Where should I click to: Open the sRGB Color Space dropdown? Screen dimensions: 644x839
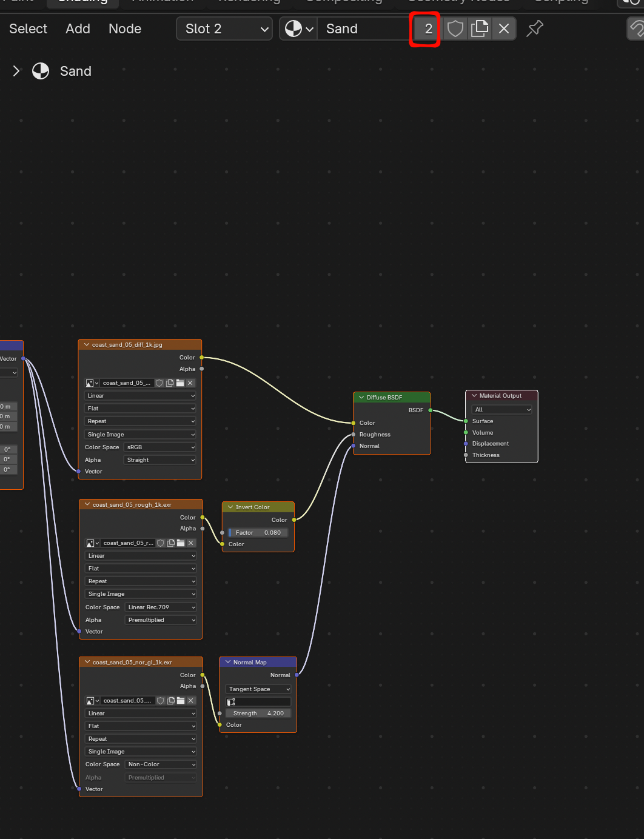161,447
